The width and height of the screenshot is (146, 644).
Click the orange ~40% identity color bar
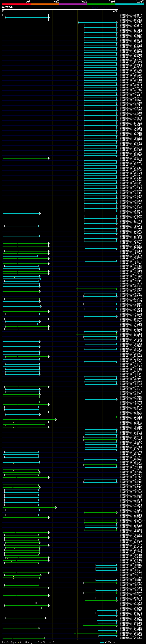pos(45,4)
